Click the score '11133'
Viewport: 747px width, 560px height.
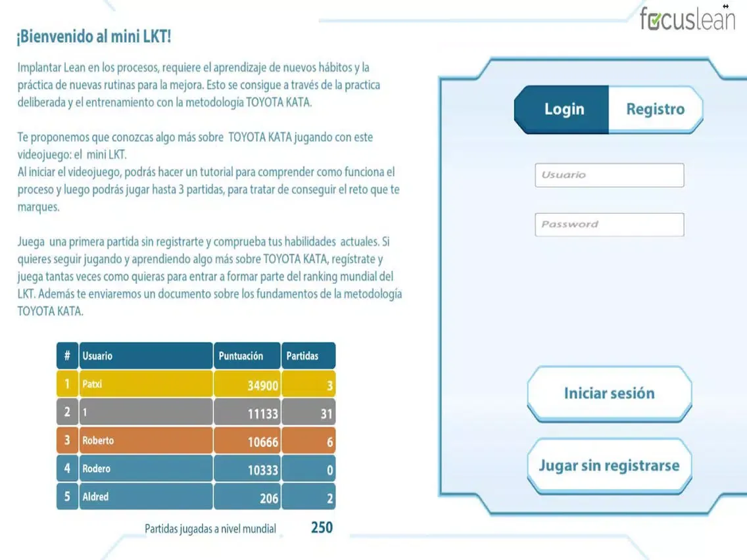point(262,413)
